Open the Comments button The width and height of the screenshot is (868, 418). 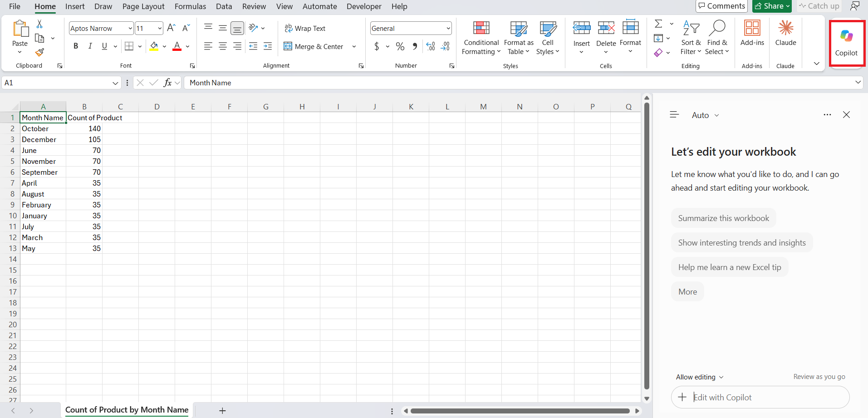pos(721,6)
